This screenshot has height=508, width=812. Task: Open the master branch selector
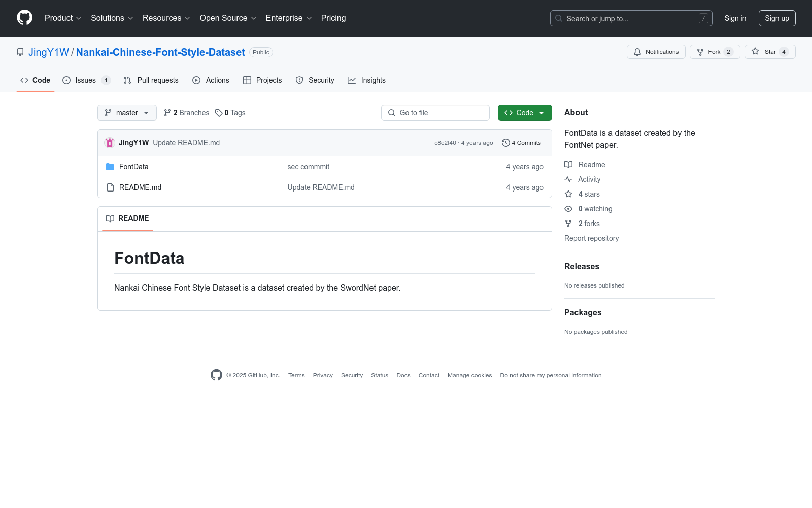[x=127, y=113]
